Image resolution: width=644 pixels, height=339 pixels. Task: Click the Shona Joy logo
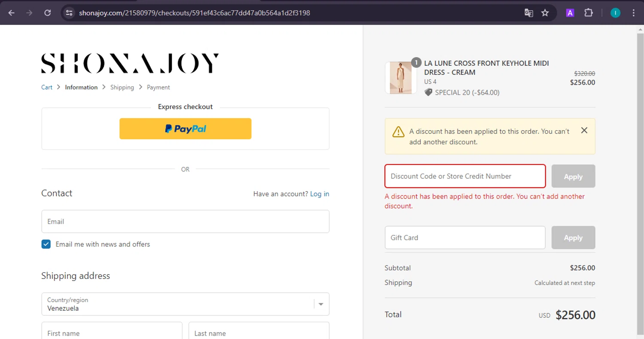pos(130,63)
